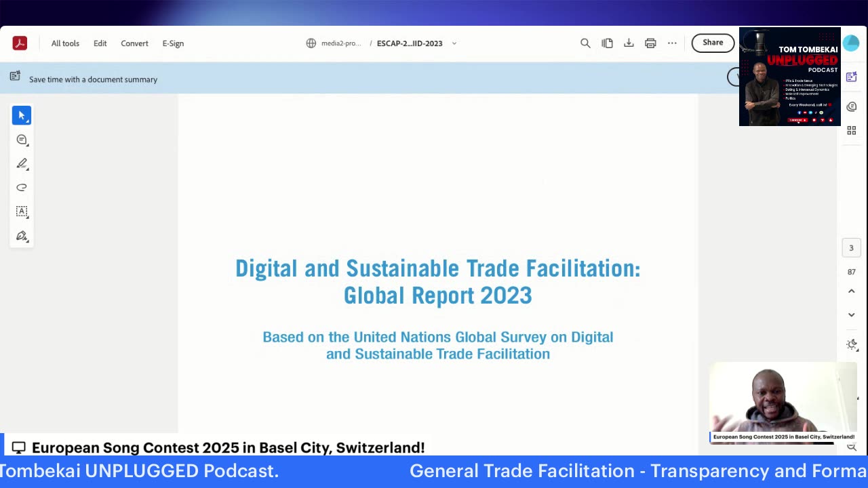
Task: Open the All tools menu
Action: tap(65, 43)
